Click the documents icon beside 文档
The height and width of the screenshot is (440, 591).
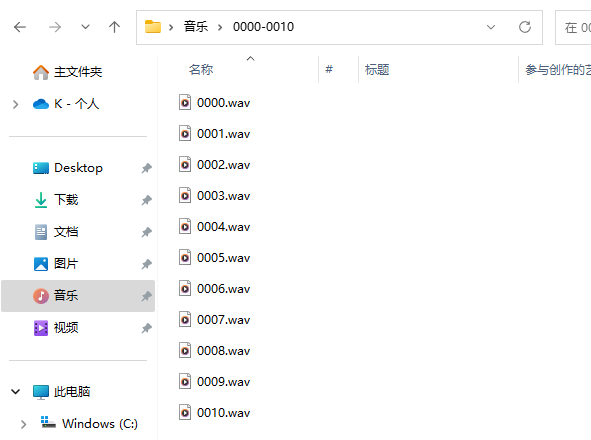[x=41, y=232]
